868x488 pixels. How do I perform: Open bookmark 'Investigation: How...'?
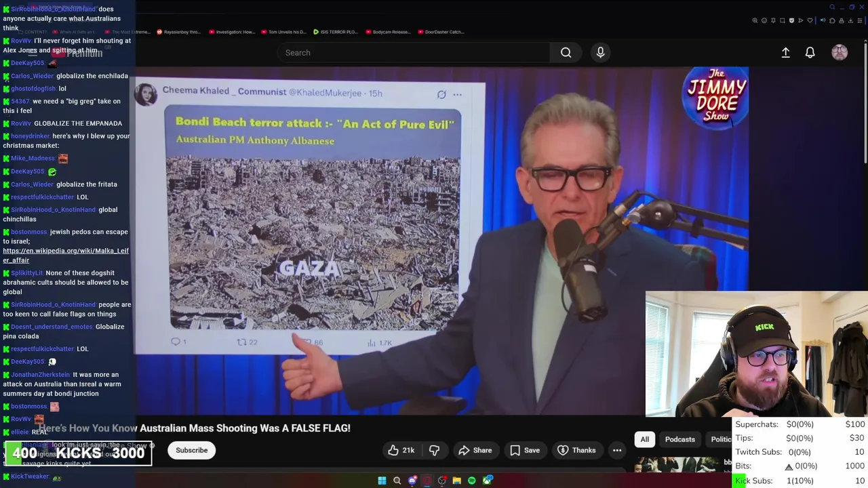232,32
